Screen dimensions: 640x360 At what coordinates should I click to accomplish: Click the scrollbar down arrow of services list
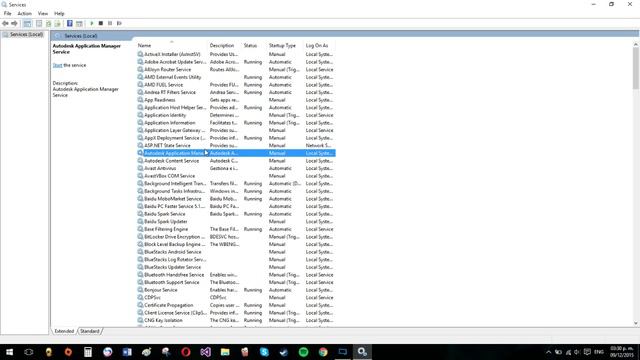[636, 323]
